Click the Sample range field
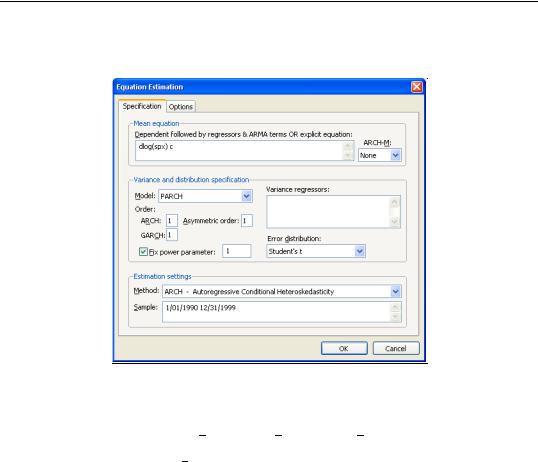This screenshot has width=538, height=462. tap(281, 312)
